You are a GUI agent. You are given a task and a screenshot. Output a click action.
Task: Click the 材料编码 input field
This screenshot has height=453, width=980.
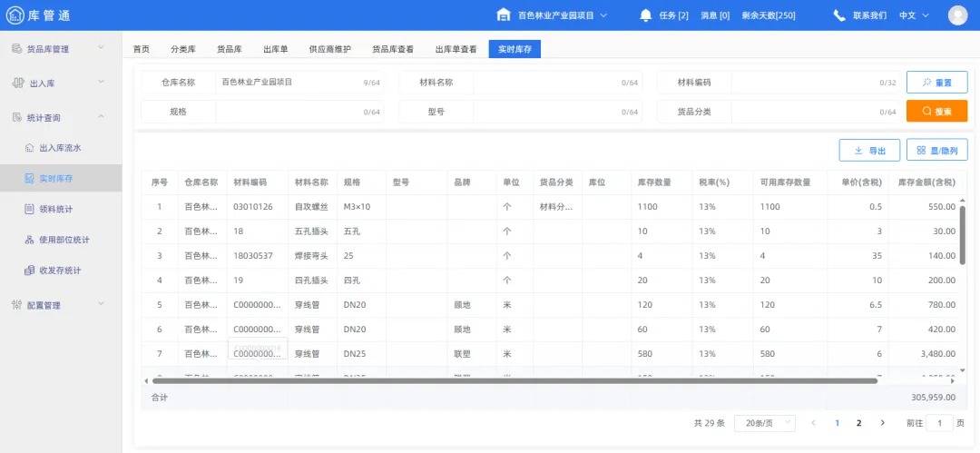click(x=815, y=82)
